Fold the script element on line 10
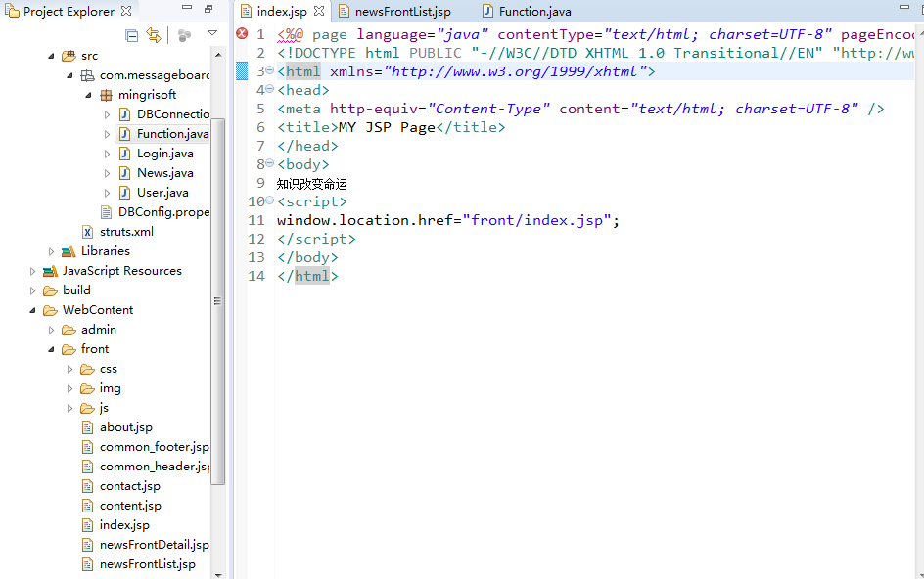This screenshot has height=579, width=924. pos(270,200)
